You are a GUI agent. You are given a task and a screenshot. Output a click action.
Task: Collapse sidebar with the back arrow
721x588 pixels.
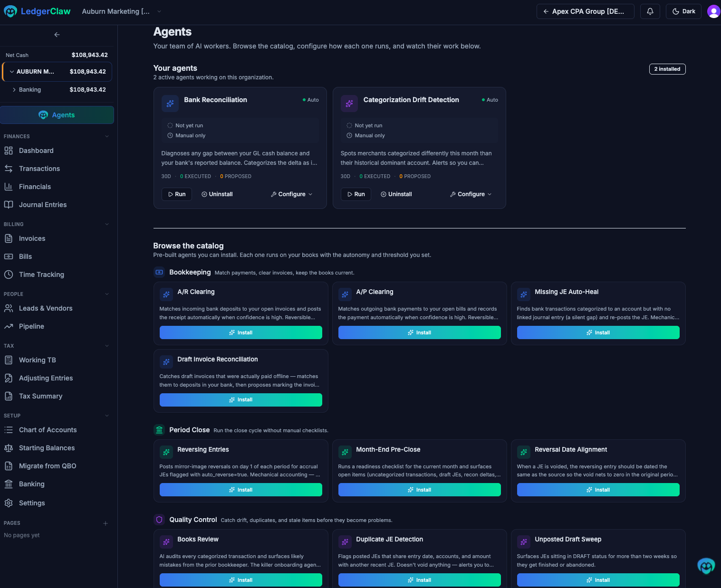click(x=57, y=35)
